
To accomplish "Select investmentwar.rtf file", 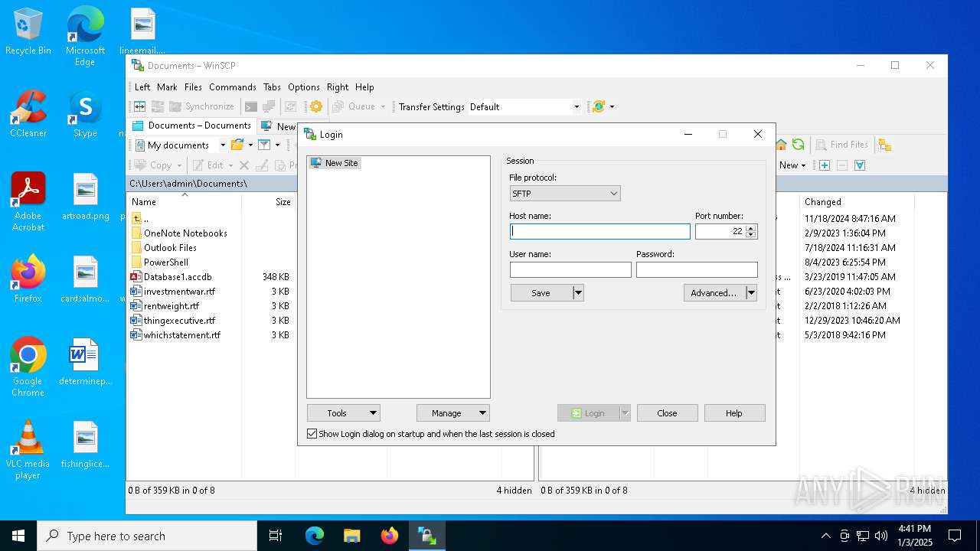I will tap(179, 291).
